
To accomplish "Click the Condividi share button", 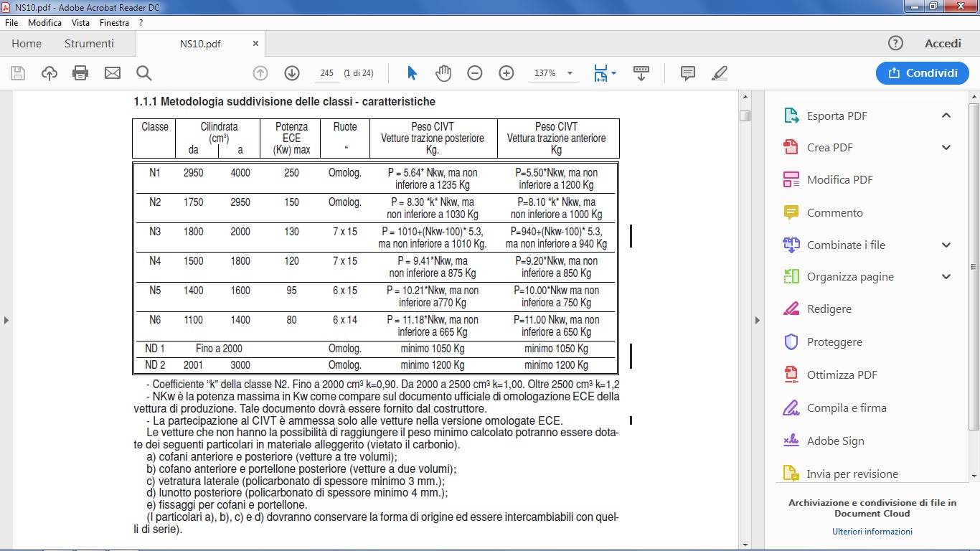I will coord(923,73).
